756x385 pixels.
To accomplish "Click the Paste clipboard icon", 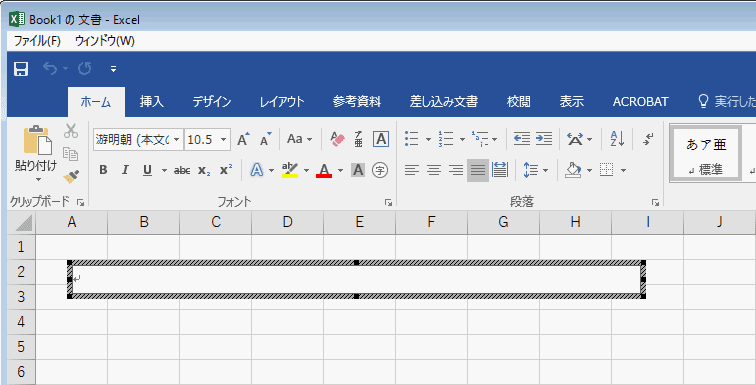I will pos(38,140).
